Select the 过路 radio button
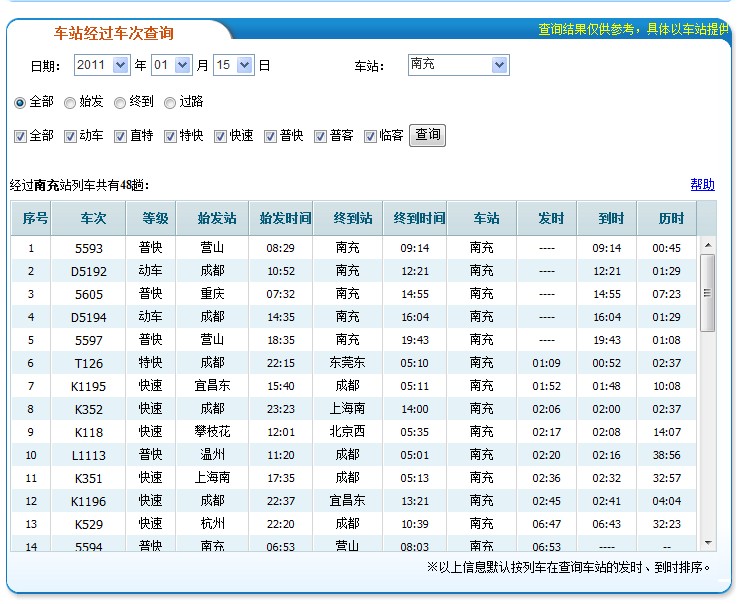 170,103
